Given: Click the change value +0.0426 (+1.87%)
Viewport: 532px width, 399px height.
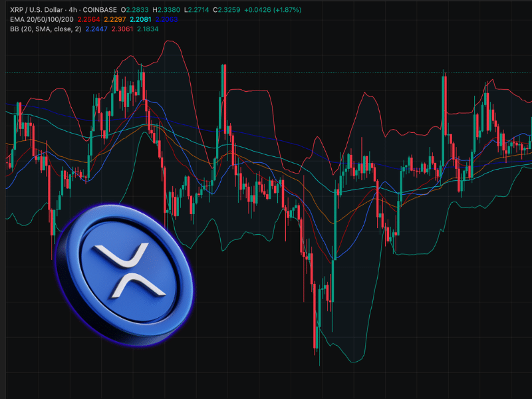Looking at the screenshot, I should tap(273, 10).
